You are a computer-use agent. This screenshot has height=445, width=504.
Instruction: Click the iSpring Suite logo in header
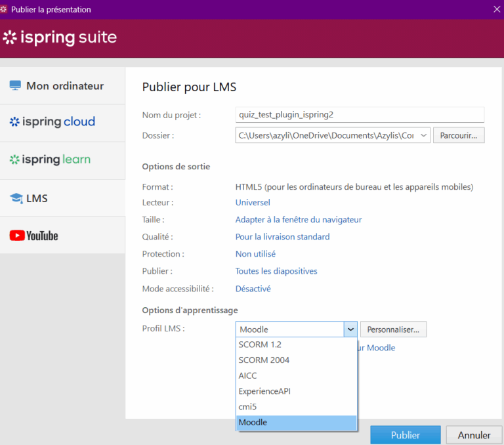(x=60, y=37)
